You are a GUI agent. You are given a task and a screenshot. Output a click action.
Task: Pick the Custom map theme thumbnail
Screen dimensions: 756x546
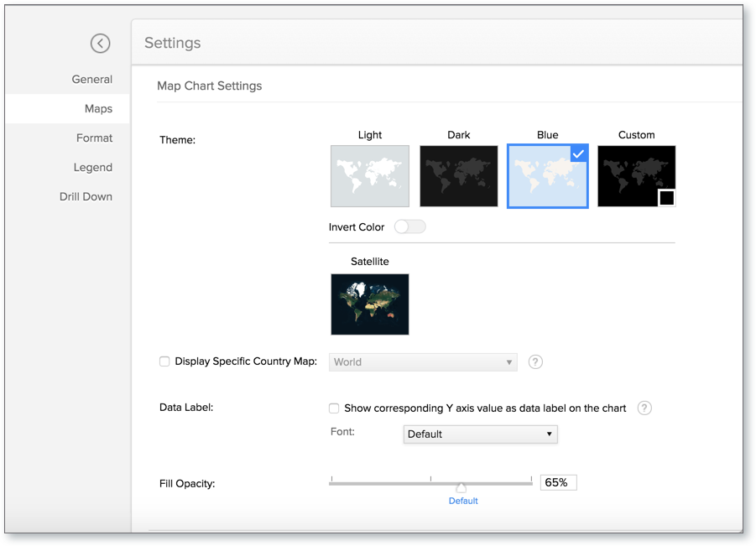(636, 176)
